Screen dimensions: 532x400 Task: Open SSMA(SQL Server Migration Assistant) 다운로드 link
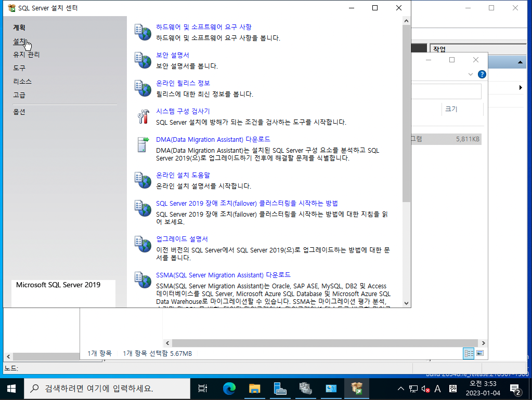coord(223,275)
